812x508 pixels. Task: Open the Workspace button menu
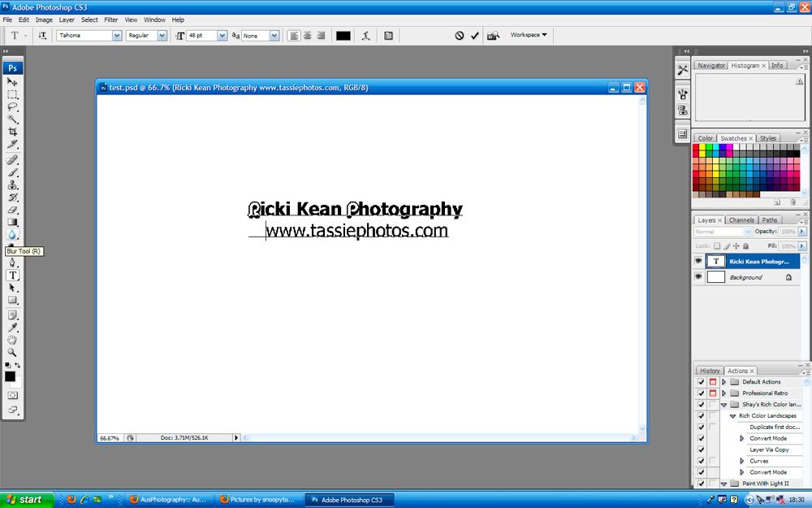coord(529,35)
